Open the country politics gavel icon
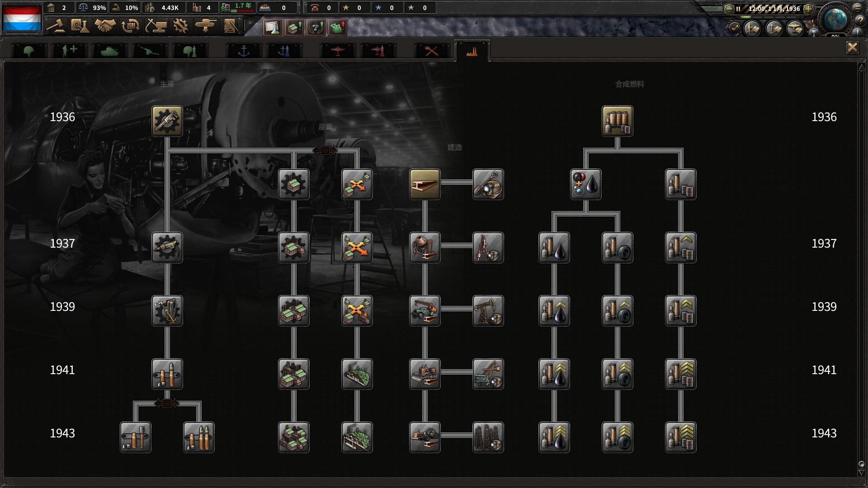 [x=56, y=26]
